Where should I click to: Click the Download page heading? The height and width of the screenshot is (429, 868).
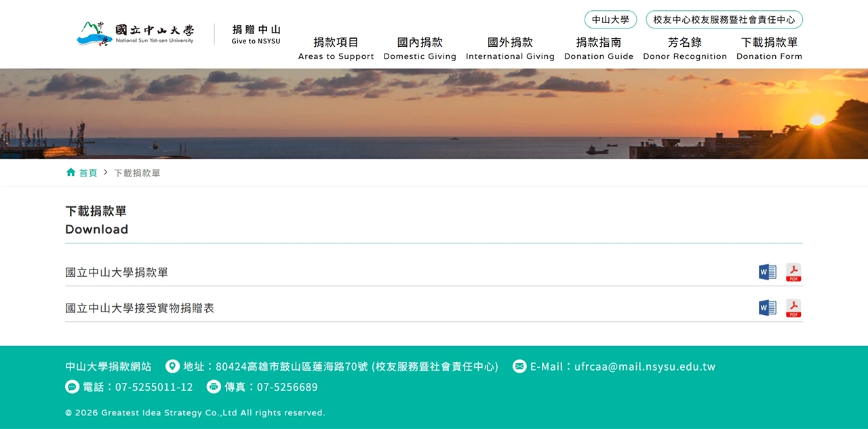click(96, 229)
